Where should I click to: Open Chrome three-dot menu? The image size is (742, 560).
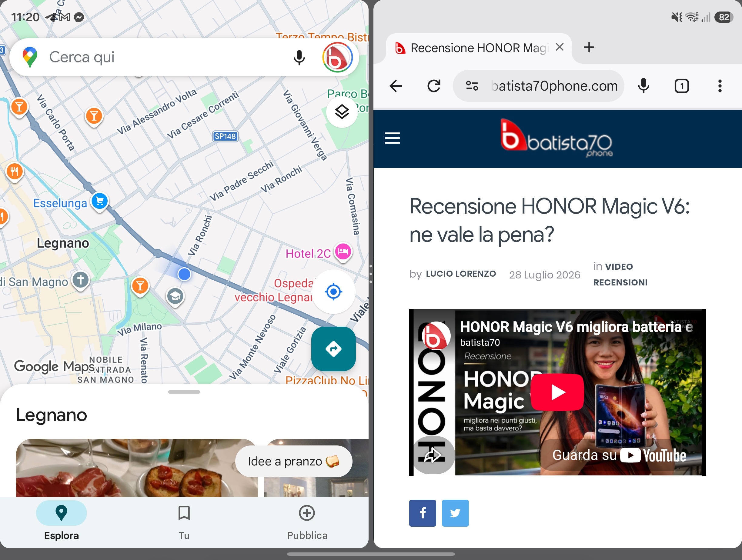click(x=720, y=86)
